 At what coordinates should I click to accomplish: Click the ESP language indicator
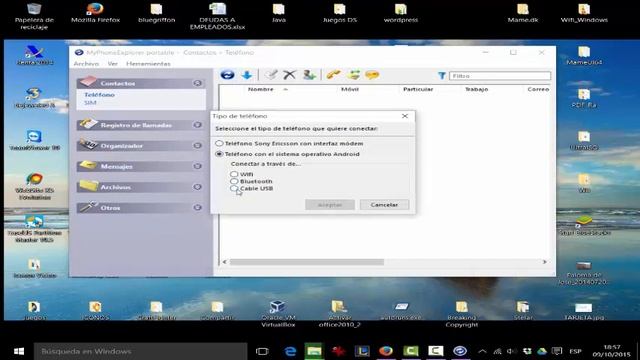[575, 351]
